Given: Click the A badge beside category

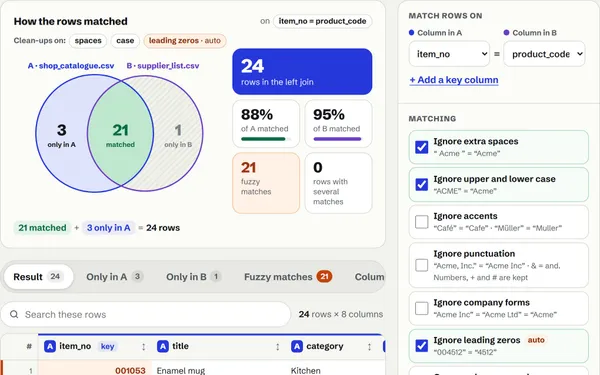Looking at the screenshot, I should coord(297,346).
